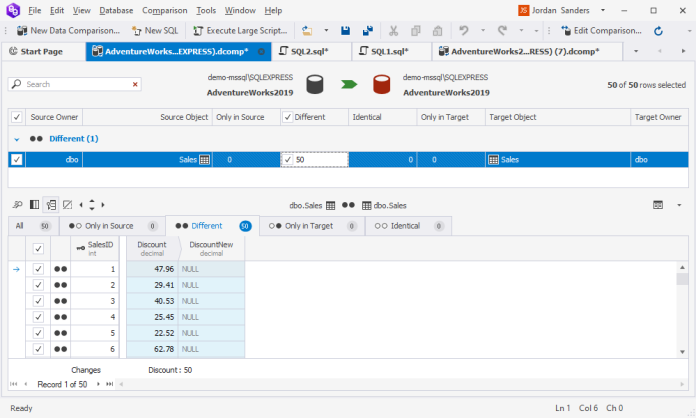Click the column options icon at right

(658, 205)
